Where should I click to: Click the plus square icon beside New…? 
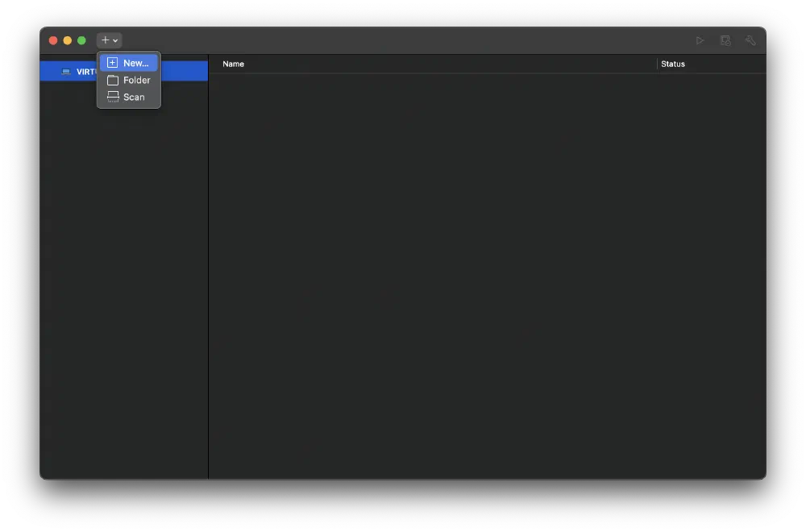(x=113, y=62)
